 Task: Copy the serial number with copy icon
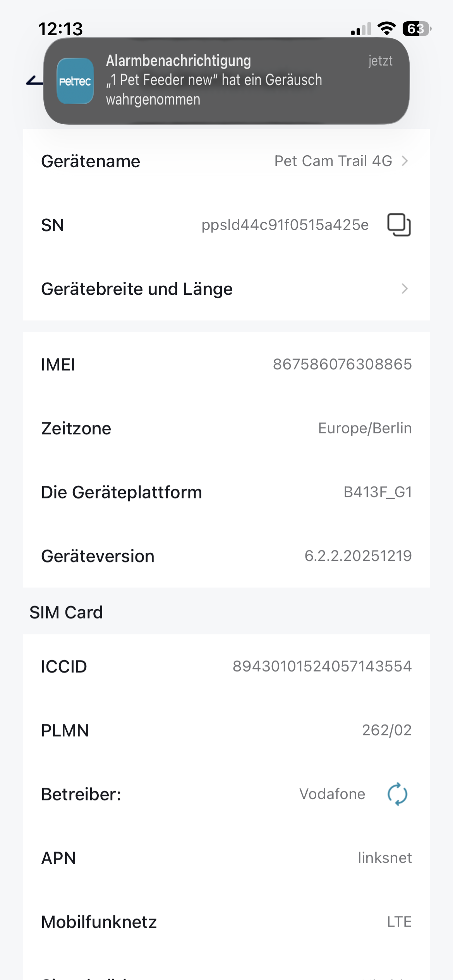(x=399, y=225)
